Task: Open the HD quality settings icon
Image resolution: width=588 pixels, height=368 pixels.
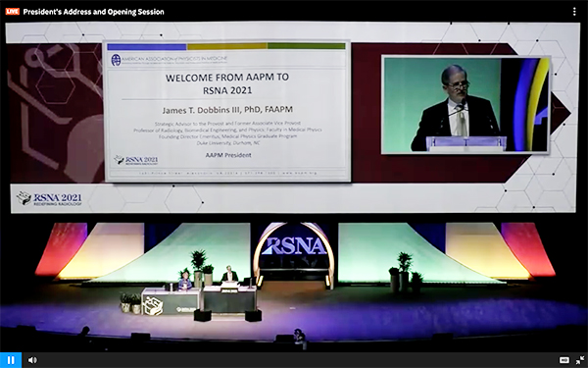Action: (564, 360)
